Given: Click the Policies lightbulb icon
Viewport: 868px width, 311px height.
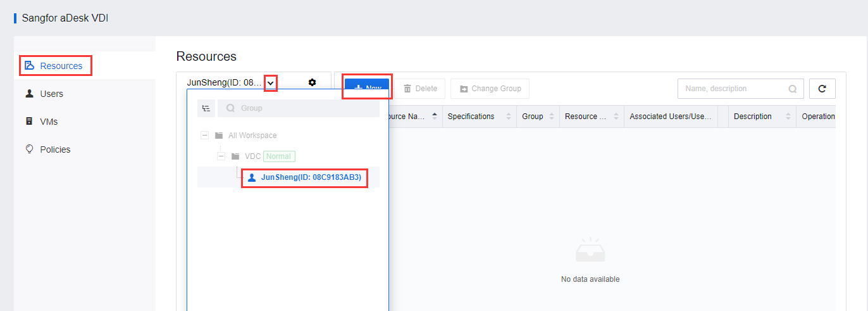Looking at the screenshot, I should [x=29, y=149].
